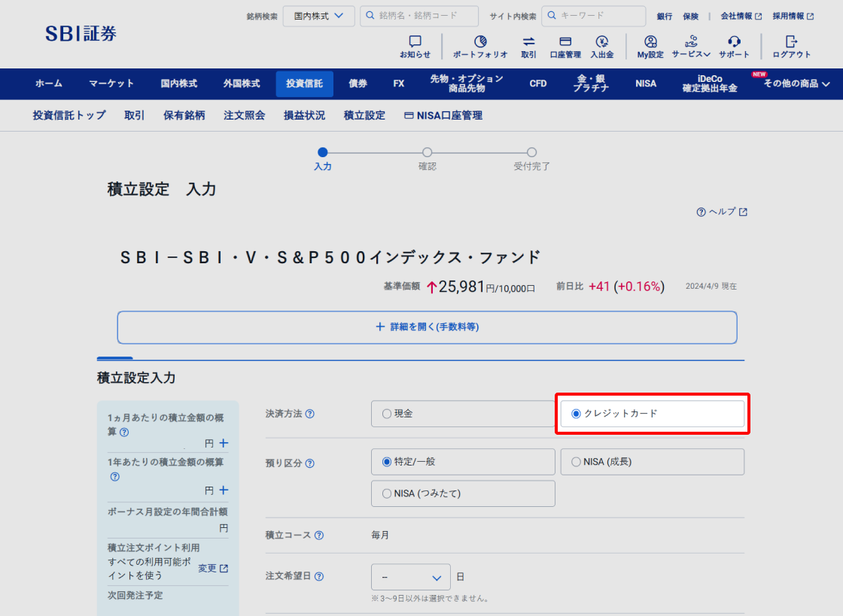Open the 債券 menu
This screenshot has height=616, width=843.
coord(358,83)
